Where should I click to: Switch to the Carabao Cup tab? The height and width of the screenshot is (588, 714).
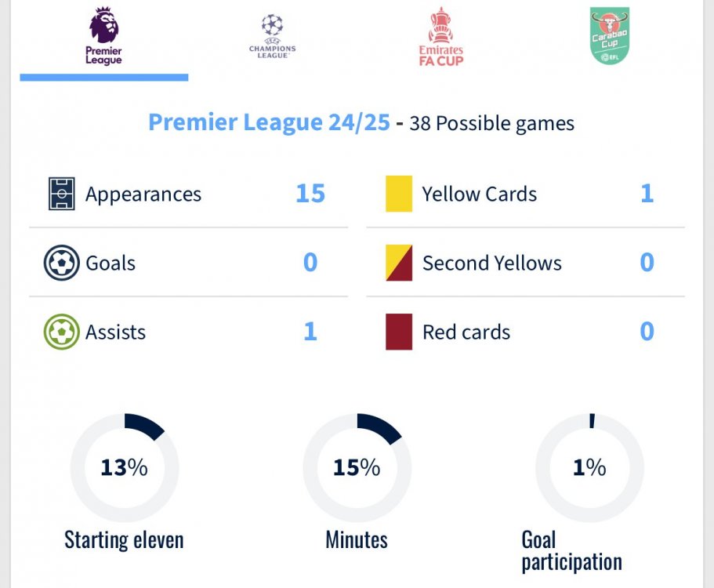[x=610, y=37]
